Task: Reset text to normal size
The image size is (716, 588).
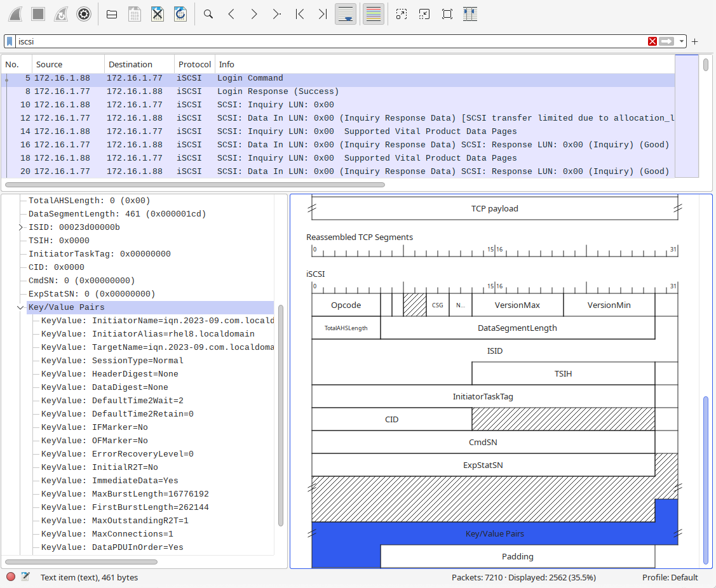Action: (447, 14)
